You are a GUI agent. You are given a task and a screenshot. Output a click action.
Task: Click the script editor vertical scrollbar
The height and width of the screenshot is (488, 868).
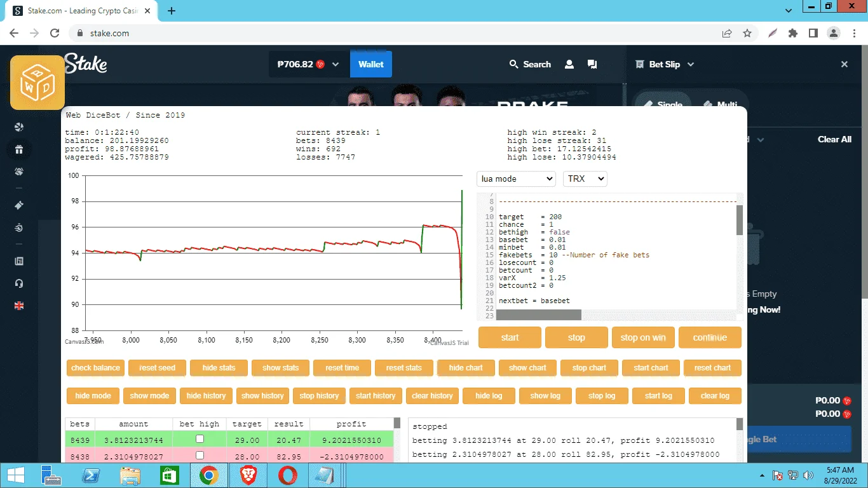pyautogui.click(x=739, y=220)
